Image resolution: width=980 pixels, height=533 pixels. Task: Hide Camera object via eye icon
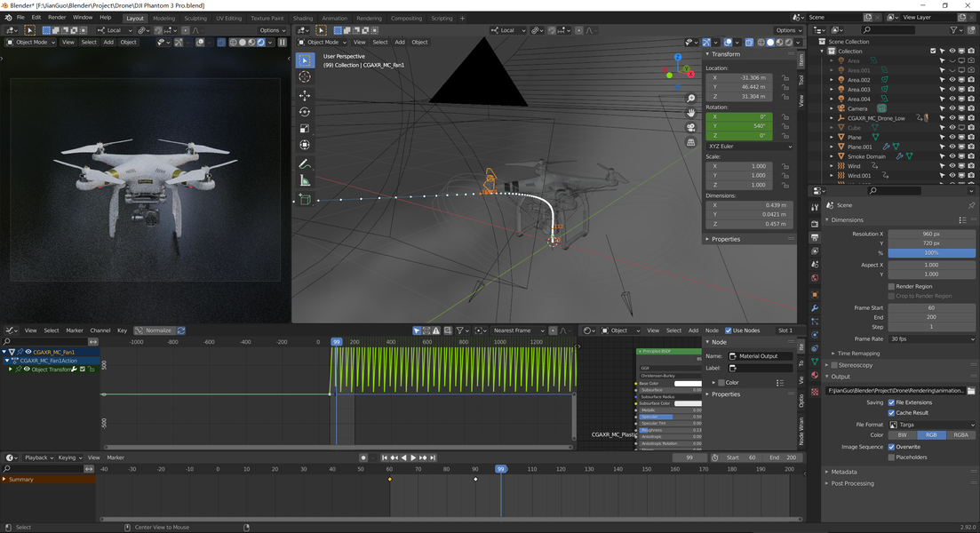tap(952, 108)
